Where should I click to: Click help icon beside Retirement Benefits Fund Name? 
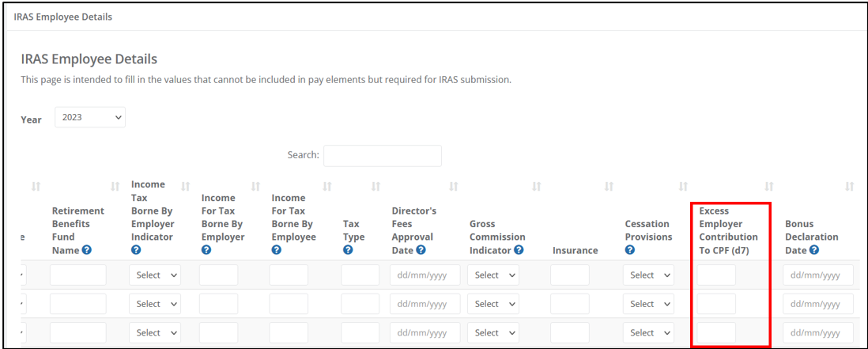[x=86, y=250]
